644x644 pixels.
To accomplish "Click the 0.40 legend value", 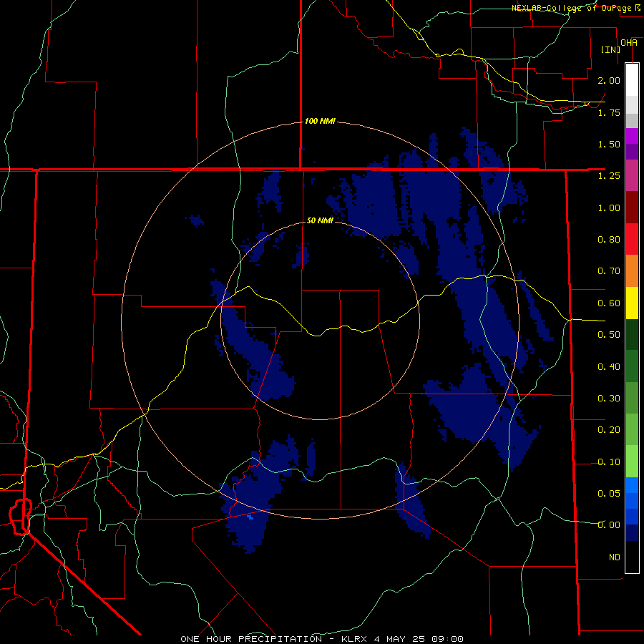I will (x=609, y=367).
